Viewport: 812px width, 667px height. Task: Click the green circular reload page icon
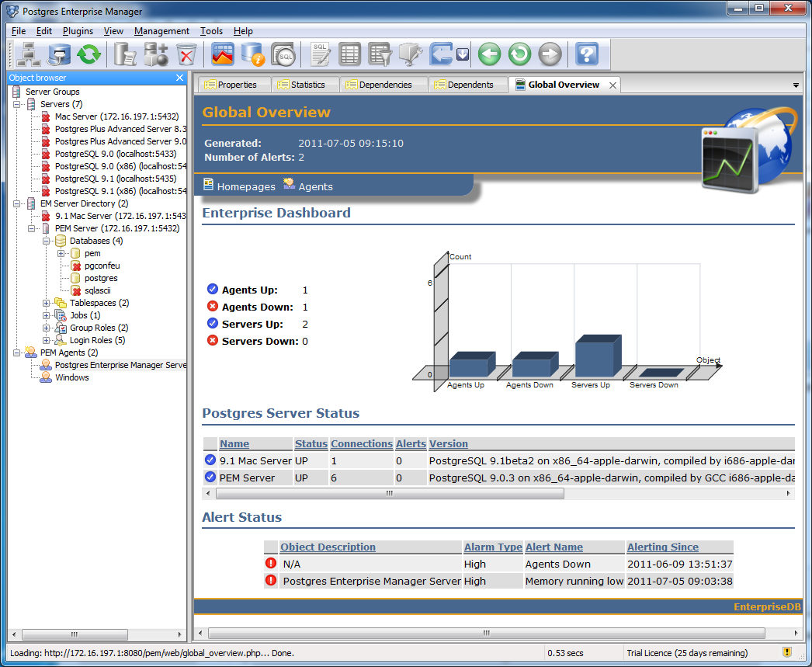(x=519, y=54)
